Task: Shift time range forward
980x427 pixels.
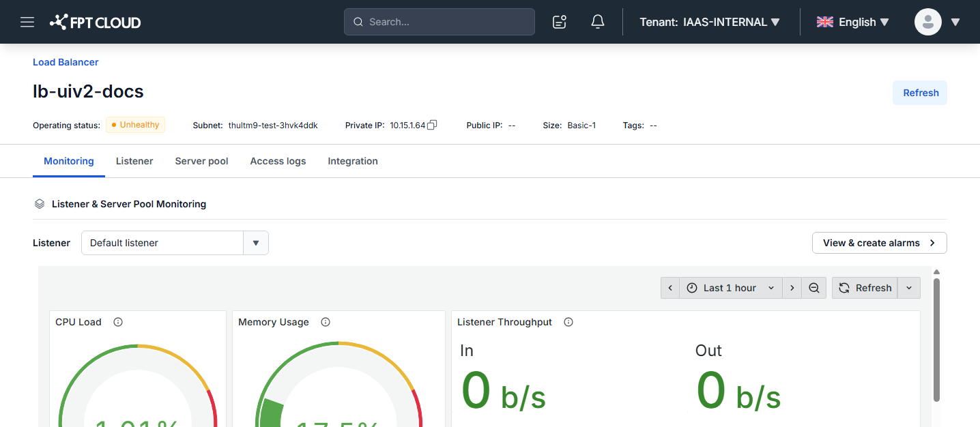Action: click(792, 288)
